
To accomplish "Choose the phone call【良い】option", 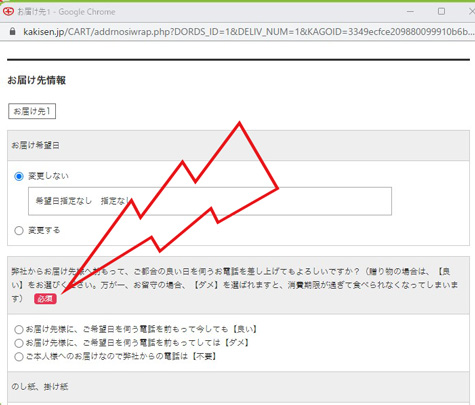I will 19,330.
